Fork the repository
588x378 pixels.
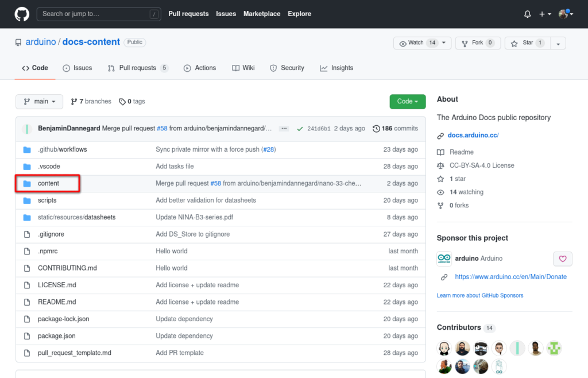tap(478, 43)
